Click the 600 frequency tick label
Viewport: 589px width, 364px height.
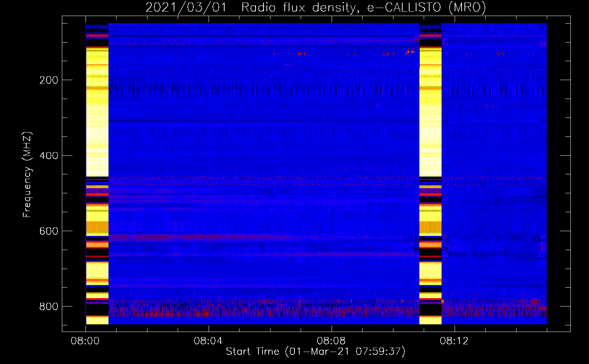[x=48, y=232]
